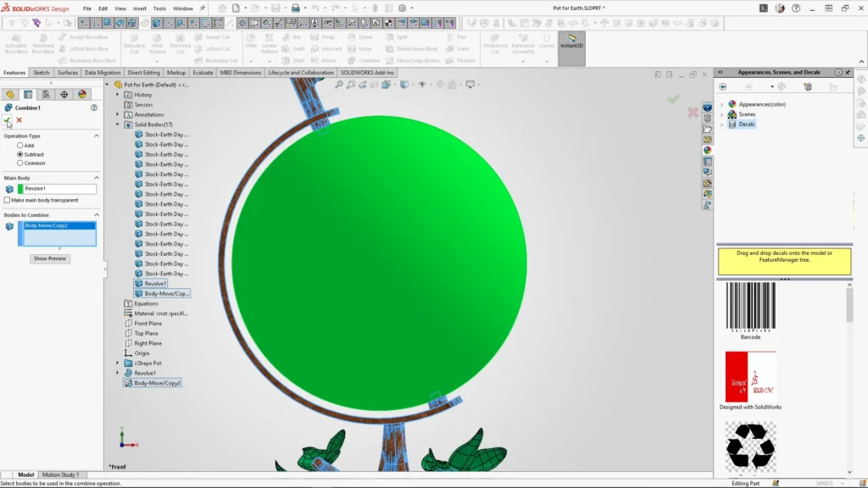Expand the Appearances(color) library node
The height and width of the screenshot is (488, 868).
click(x=722, y=104)
